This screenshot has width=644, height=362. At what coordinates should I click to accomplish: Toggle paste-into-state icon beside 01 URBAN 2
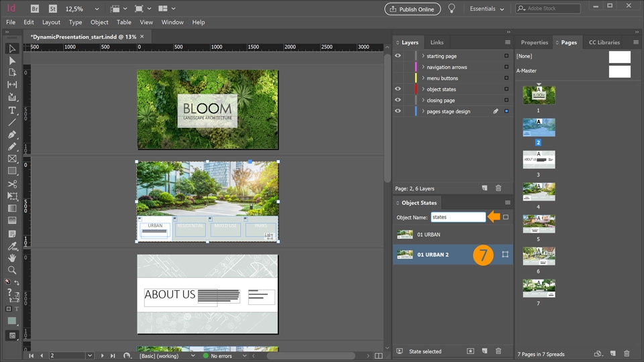pos(505,255)
